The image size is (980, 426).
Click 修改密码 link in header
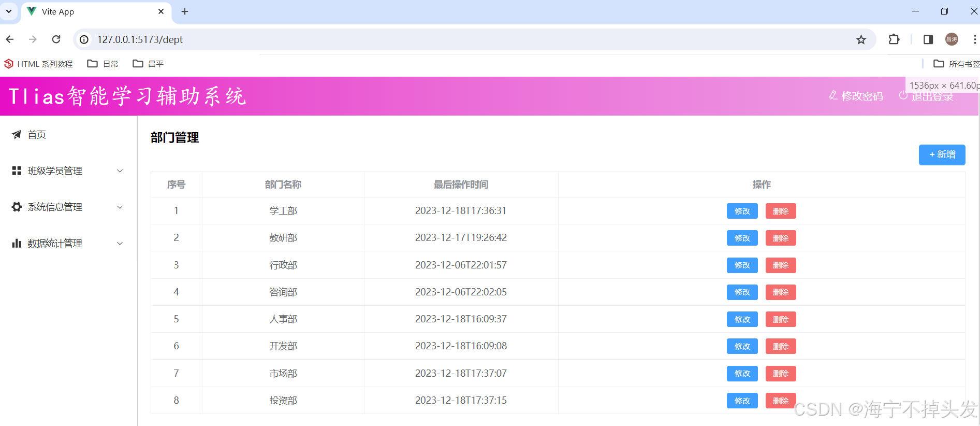tap(856, 96)
